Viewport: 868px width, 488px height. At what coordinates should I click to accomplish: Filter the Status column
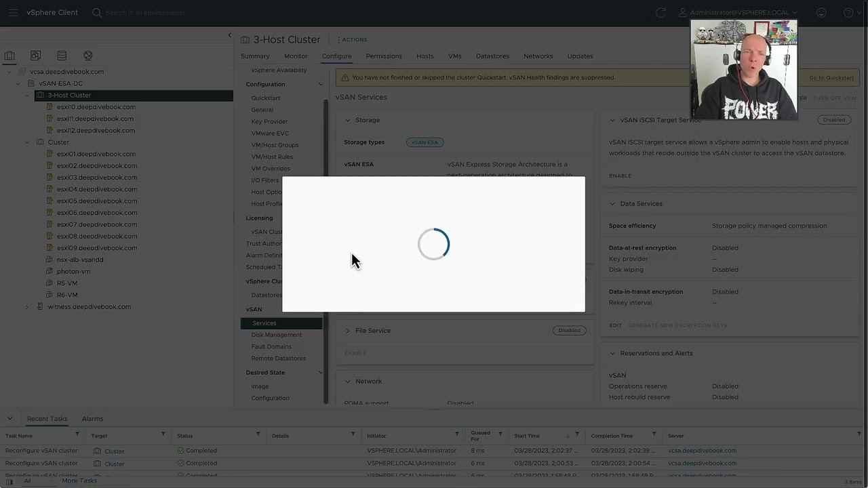point(258,434)
